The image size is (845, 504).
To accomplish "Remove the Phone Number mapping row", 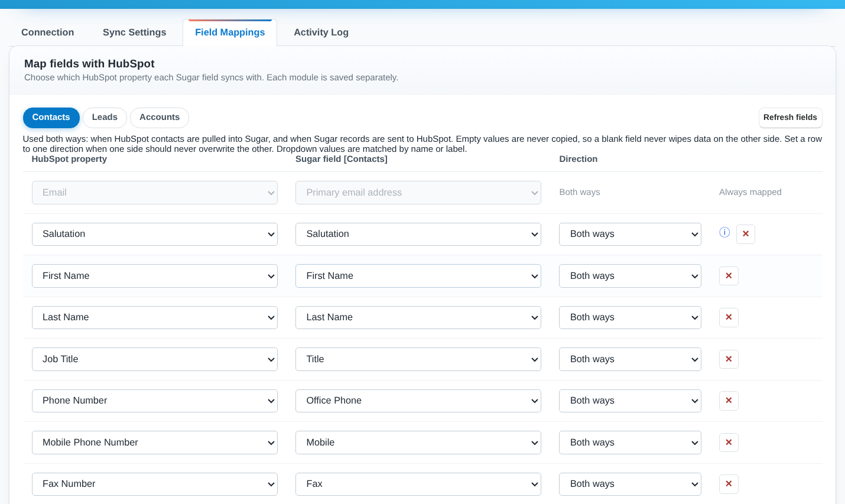I will 729,401.
